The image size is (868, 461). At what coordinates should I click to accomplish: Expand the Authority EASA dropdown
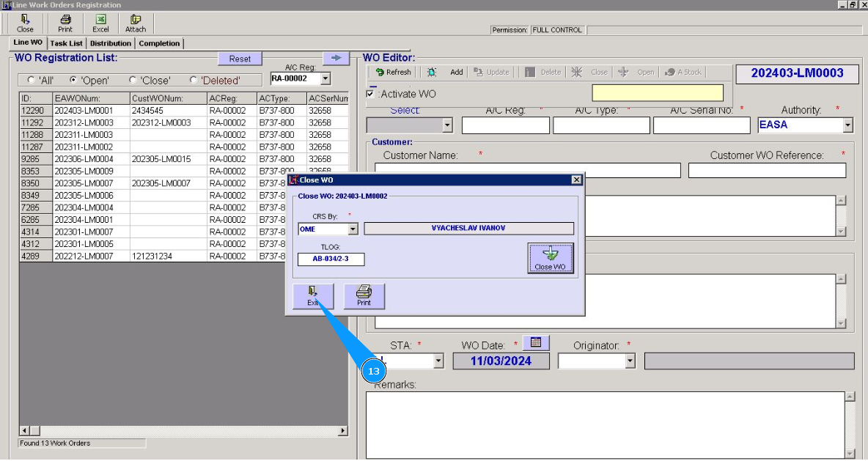coord(848,125)
